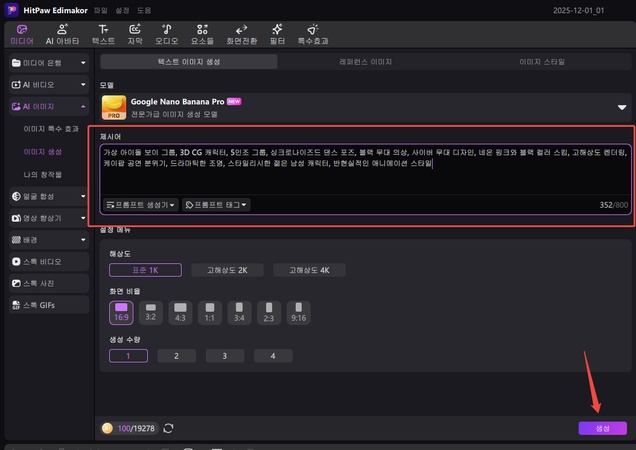
Task: Open the 필터 filter tool
Action: 277,34
